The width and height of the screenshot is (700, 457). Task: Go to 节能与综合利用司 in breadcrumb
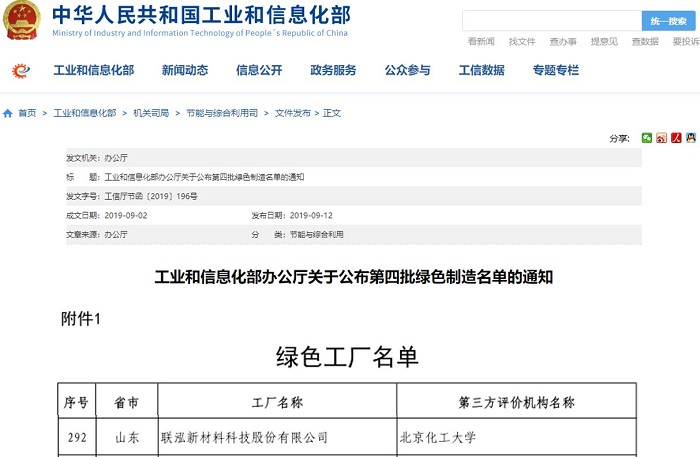[222, 113]
